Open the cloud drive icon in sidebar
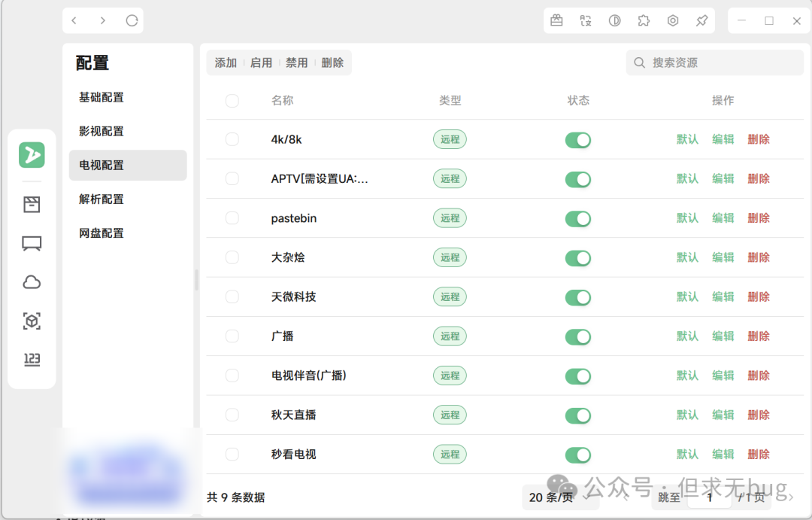The height and width of the screenshot is (520, 812). click(x=32, y=282)
